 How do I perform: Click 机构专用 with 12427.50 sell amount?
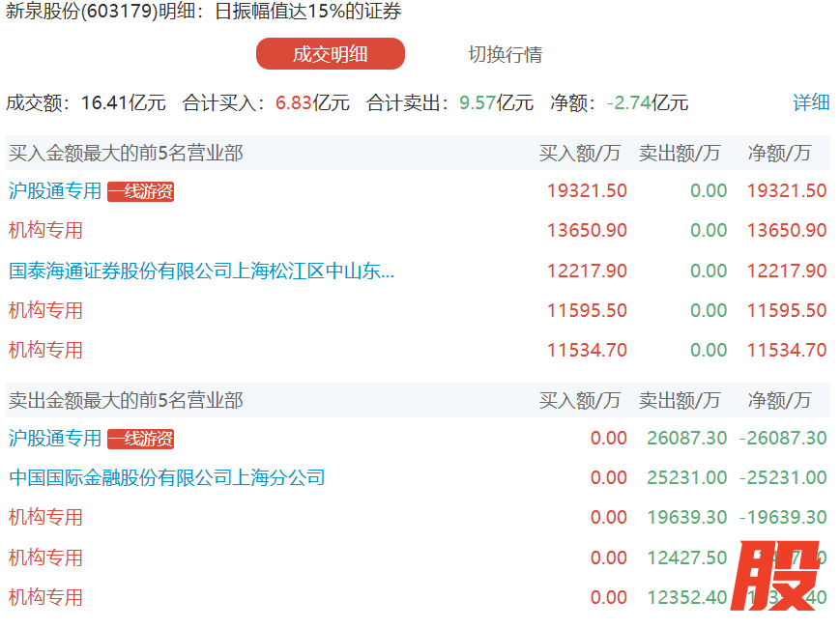click(x=45, y=558)
